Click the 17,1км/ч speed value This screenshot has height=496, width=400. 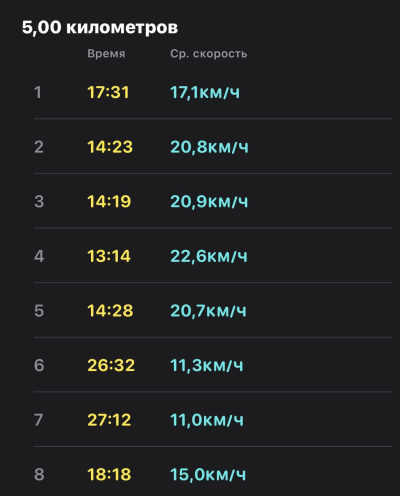205,92
